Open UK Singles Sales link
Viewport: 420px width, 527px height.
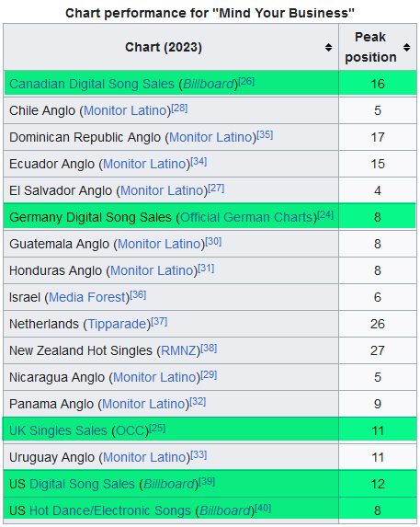[58, 430]
